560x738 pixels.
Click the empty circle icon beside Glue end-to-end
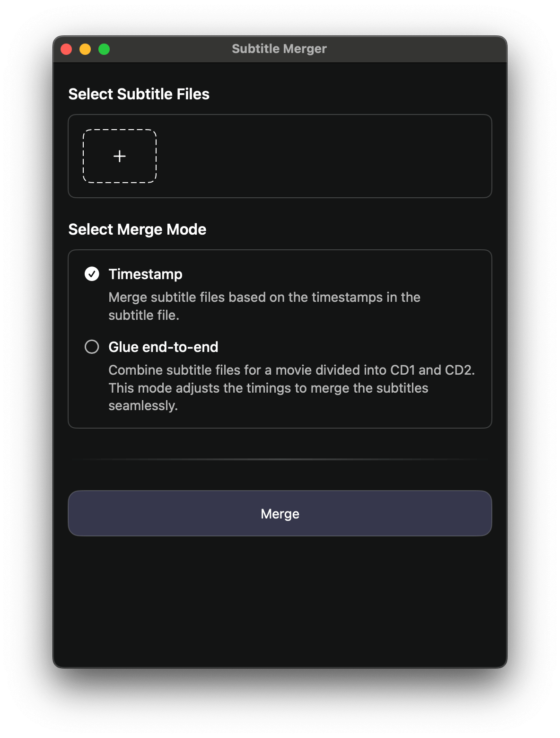click(92, 347)
